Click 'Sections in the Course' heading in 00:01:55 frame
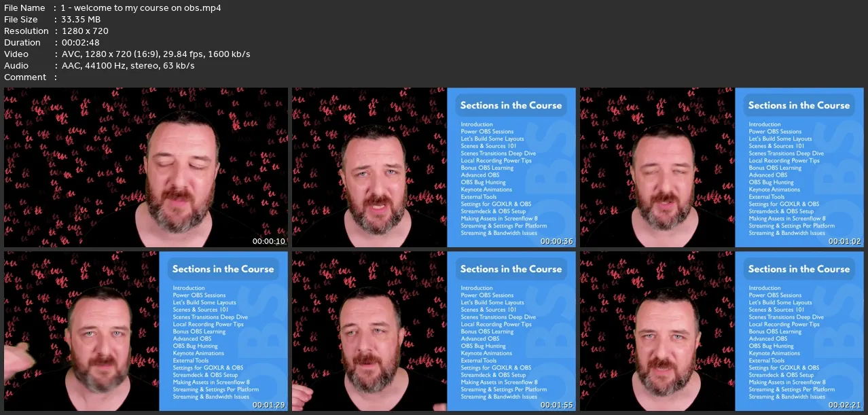The height and width of the screenshot is (415, 868). (511, 269)
